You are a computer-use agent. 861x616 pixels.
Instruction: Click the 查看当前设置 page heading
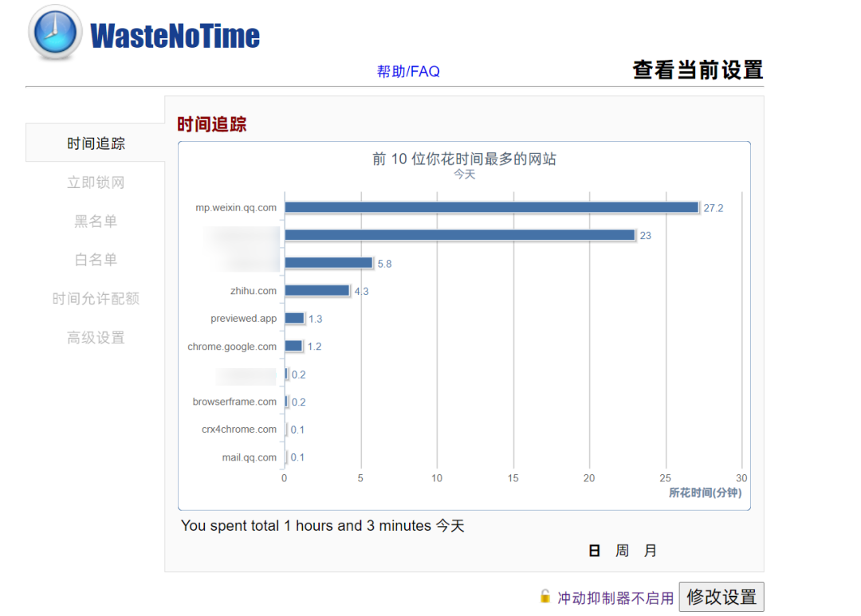pos(698,69)
